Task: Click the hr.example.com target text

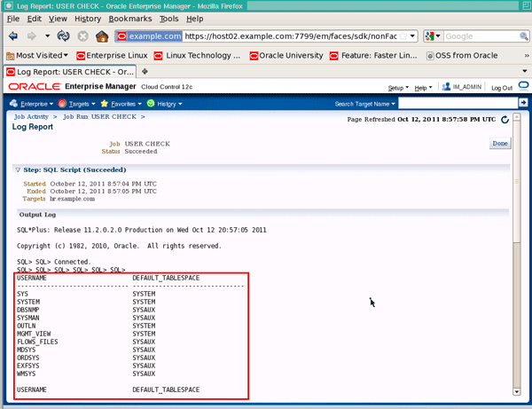Action: coord(73,199)
